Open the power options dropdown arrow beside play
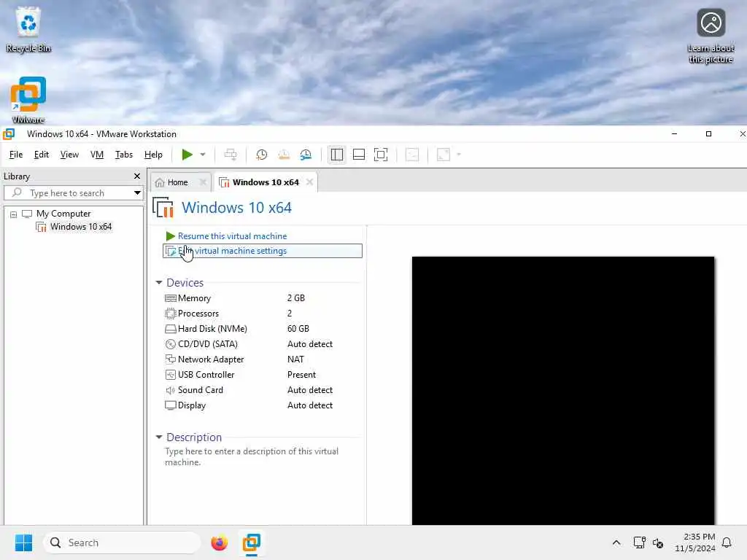The height and width of the screenshot is (560, 747). (x=203, y=155)
